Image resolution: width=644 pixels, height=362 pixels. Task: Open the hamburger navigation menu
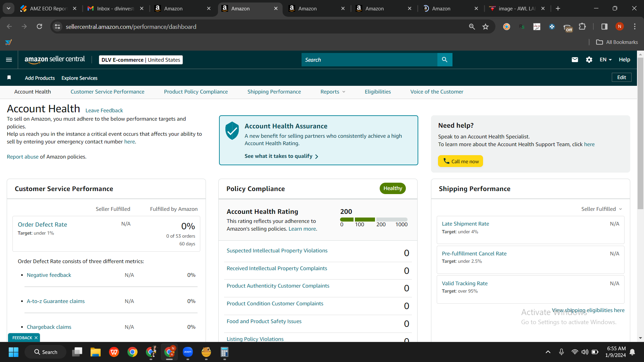coord(9,60)
